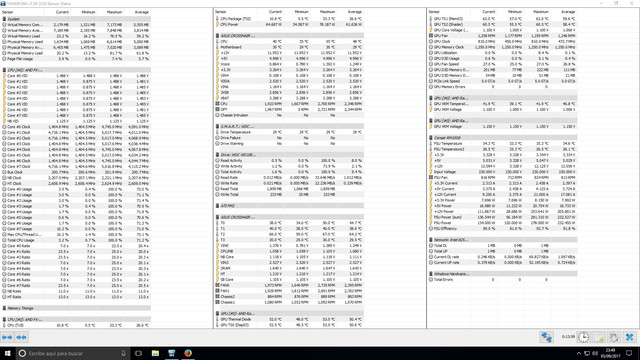Click the icon beside Network Intel group
Viewport: 640px width, 360px height.
(x=431, y=240)
